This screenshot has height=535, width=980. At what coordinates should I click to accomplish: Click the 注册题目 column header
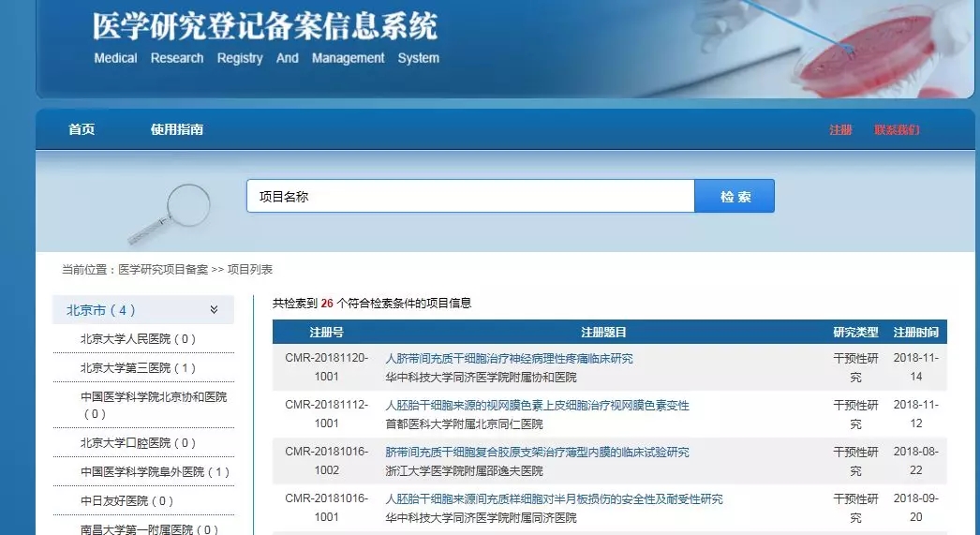pos(603,333)
